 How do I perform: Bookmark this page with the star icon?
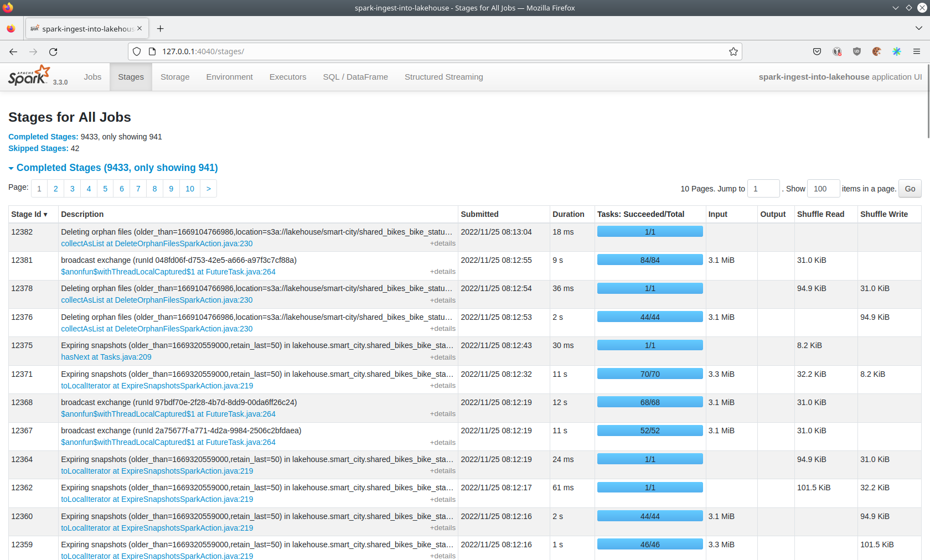(x=733, y=51)
